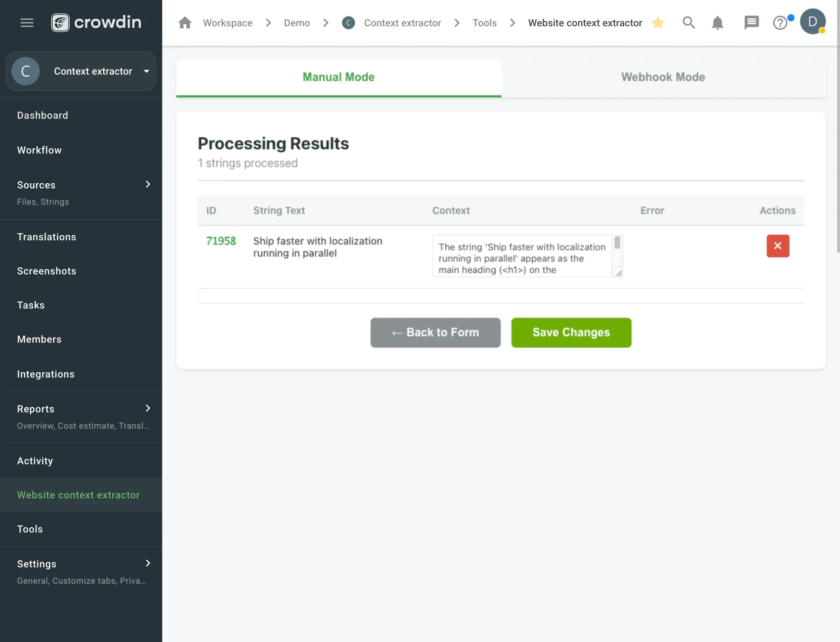
Task: Remove string 71958 using the red X action
Action: click(777, 246)
